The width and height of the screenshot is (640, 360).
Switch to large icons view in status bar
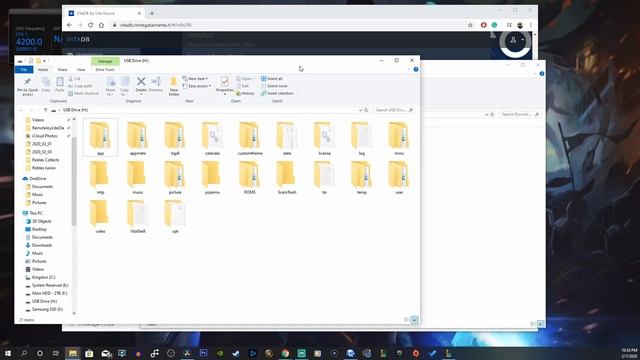[414, 320]
